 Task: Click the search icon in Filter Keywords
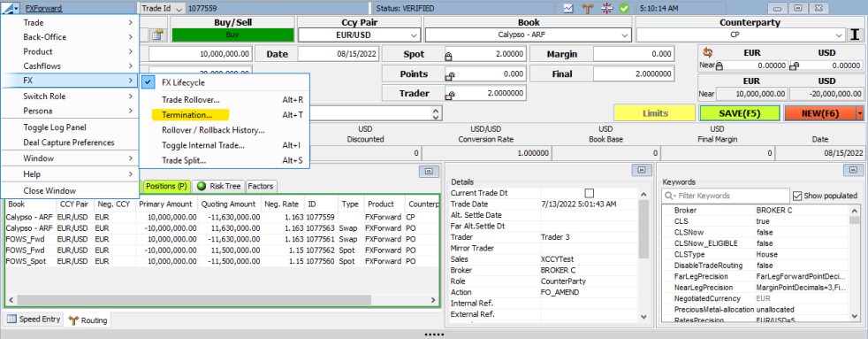tap(670, 196)
